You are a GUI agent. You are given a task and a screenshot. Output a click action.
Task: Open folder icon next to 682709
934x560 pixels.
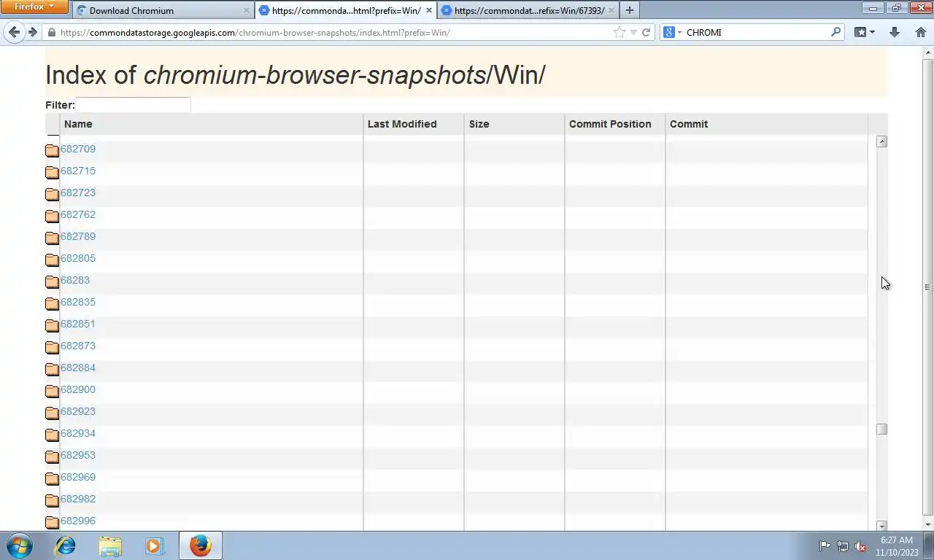pyautogui.click(x=52, y=151)
